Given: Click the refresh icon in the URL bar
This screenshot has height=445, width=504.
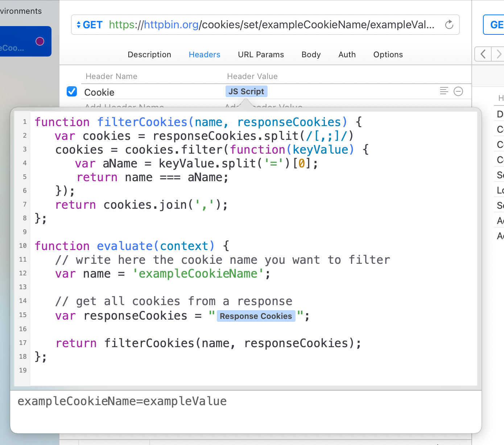Looking at the screenshot, I should click(x=449, y=25).
